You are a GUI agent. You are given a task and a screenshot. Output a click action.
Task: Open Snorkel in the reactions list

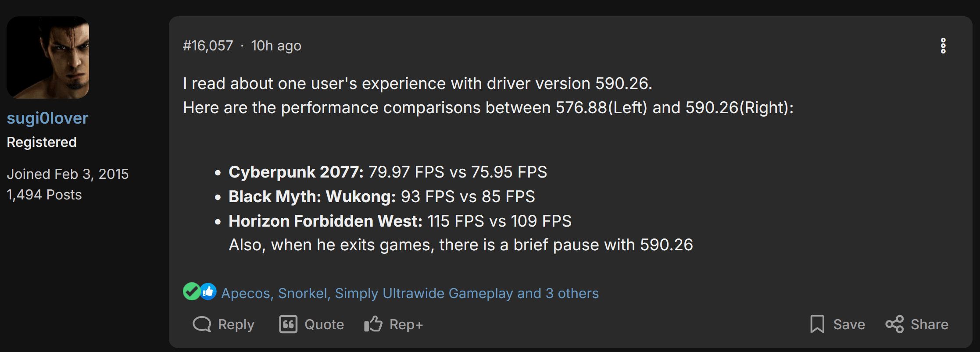[303, 293]
